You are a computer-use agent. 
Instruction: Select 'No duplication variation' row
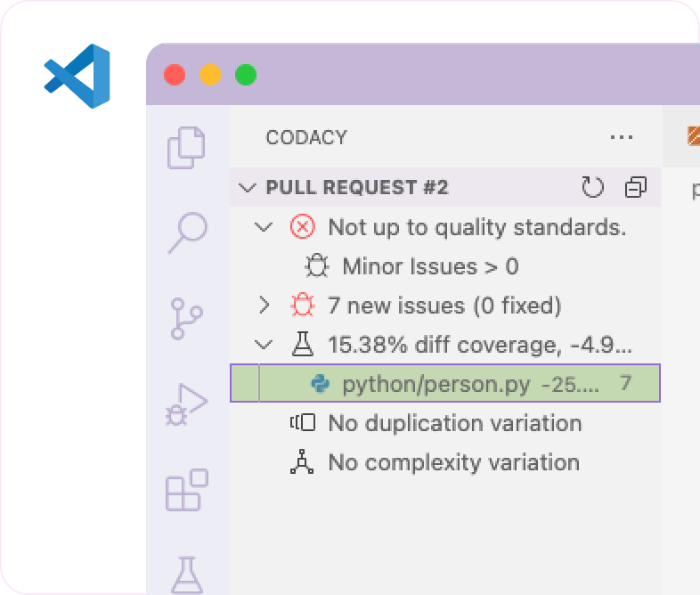[x=445, y=422]
